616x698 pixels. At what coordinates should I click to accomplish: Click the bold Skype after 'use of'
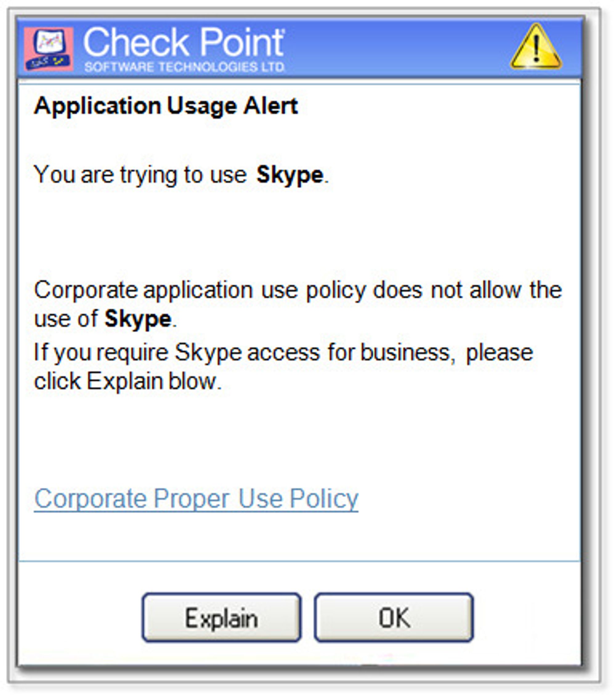(x=138, y=319)
